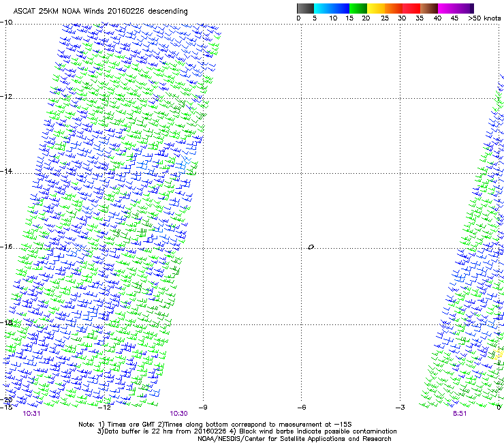Click the '-14' latitude axis label

point(6,171)
